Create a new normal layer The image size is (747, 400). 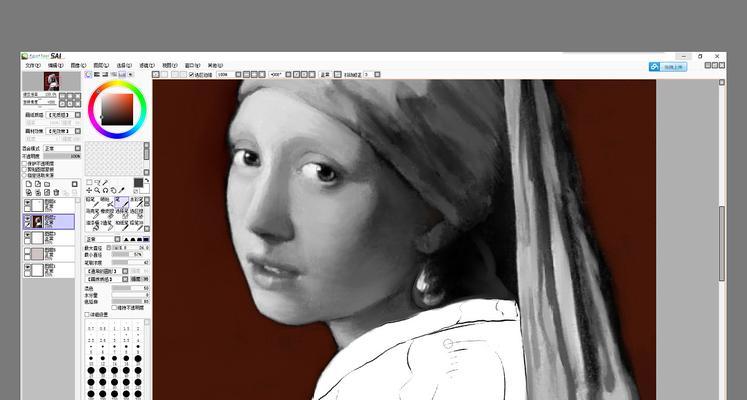[x=29, y=184]
